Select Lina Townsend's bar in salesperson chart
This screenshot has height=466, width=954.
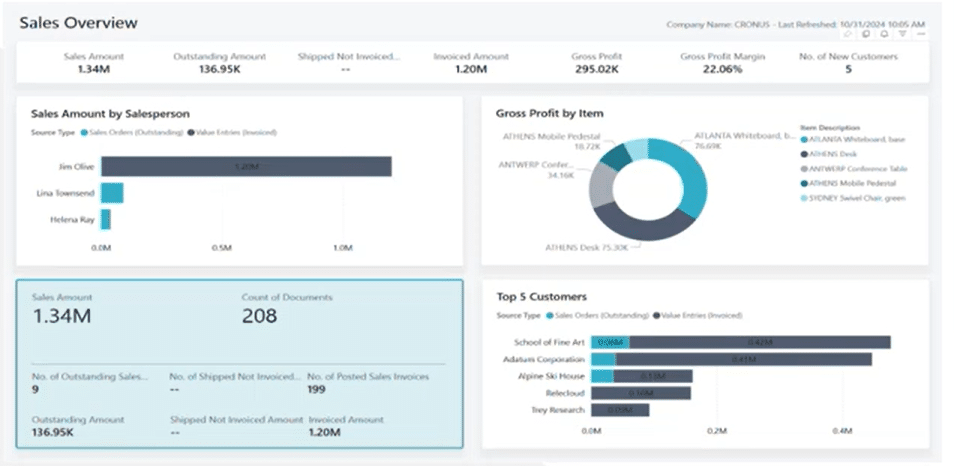point(111,193)
